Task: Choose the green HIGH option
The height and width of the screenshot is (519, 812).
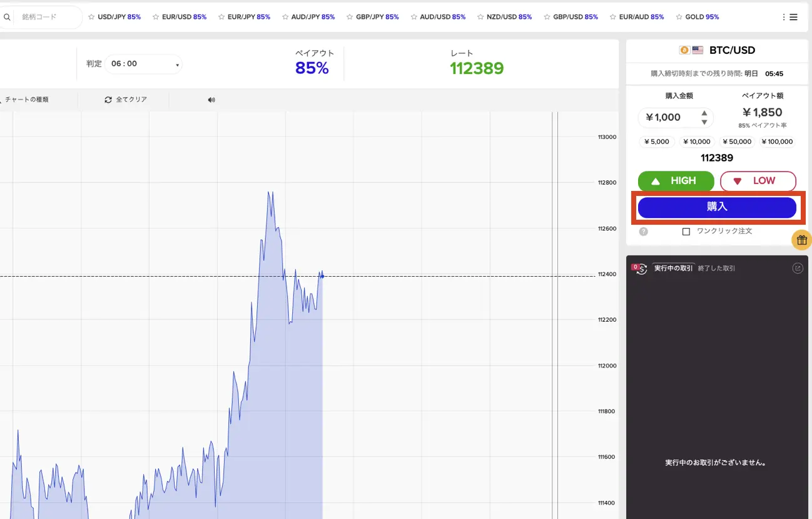Action: pyautogui.click(x=676, y=181)
